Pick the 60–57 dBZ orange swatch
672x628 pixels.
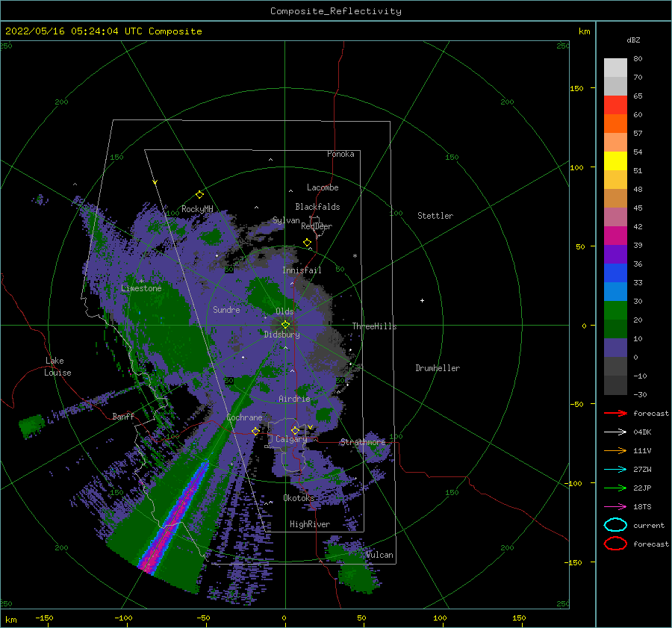point(615,123)
